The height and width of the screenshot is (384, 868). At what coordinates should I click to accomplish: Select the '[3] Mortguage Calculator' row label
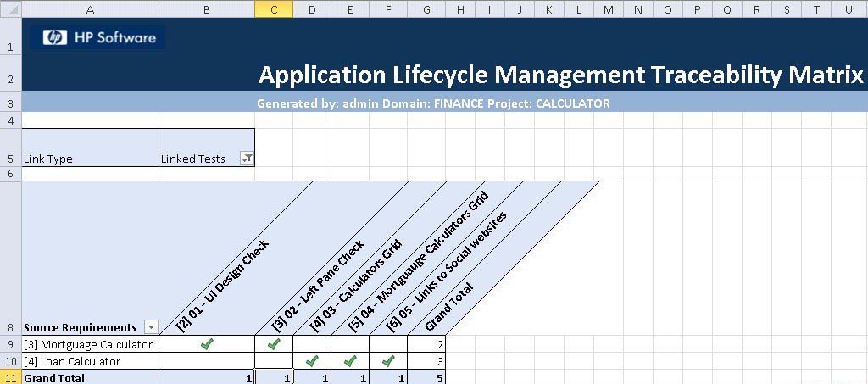click(x=90, y=344)
